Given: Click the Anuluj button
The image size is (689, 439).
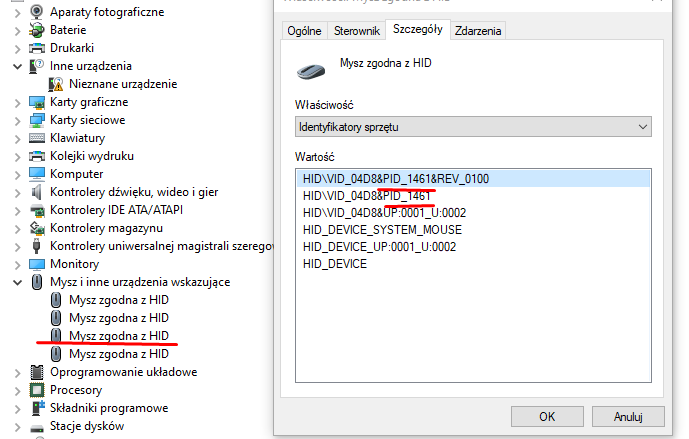Looking at the screenshot, I should (627, 416).
